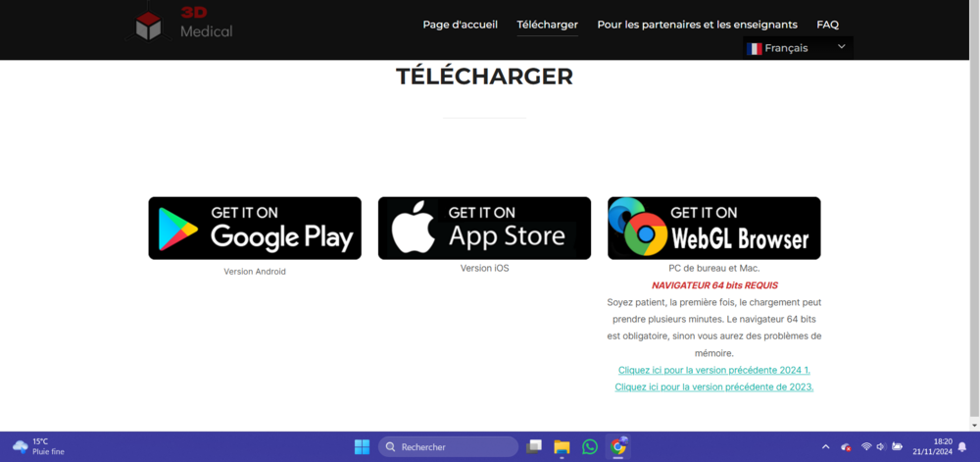Open Task View in the taskbar

[x=534, y=446]
